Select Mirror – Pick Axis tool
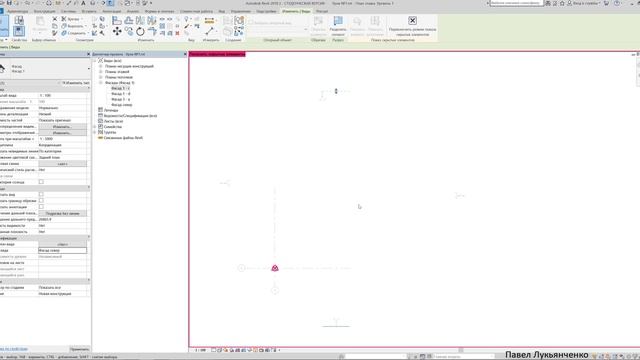Screen dimensions: 640x360 pos(140,20)
